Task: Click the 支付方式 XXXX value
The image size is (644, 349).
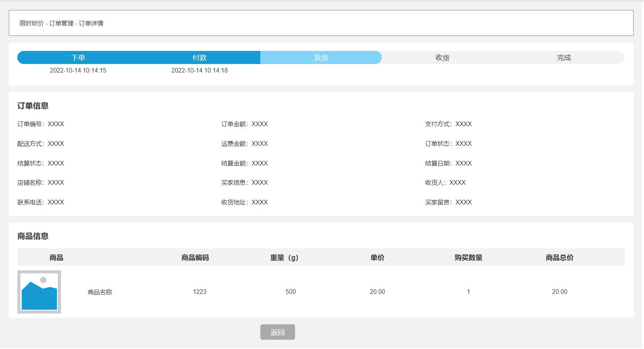Action: (464, 124)
